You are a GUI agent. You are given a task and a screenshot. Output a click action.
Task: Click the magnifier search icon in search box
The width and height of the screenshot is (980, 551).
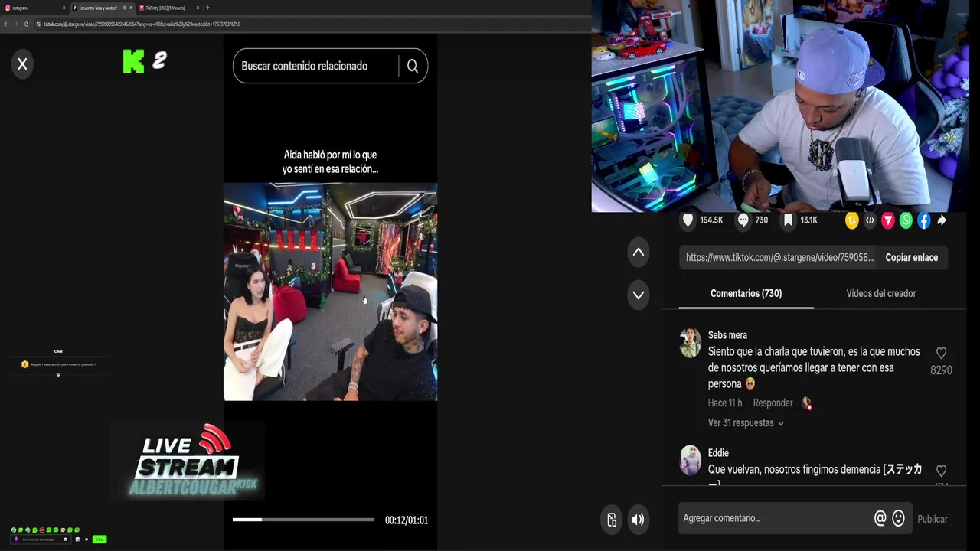[413, 66]
